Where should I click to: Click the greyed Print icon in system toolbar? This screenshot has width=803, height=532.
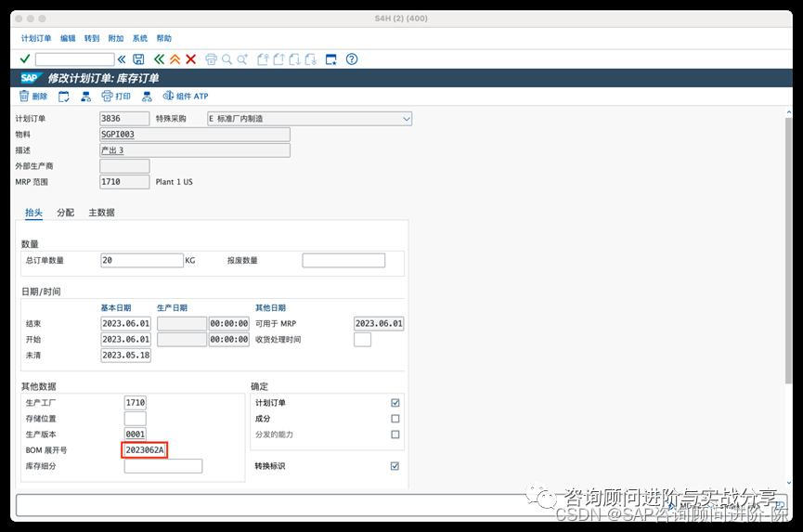[x=211, y=59]
